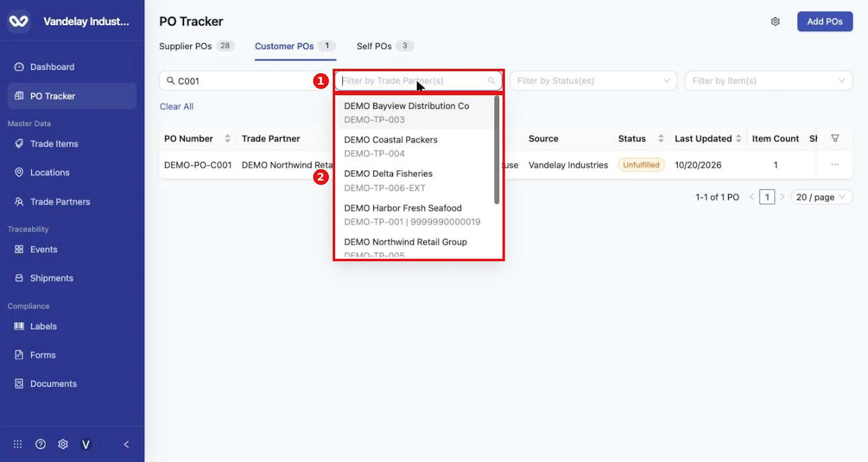This screenshot has width=868, height=462.
Task: Open the user avatar V
Action: (86, 444)
